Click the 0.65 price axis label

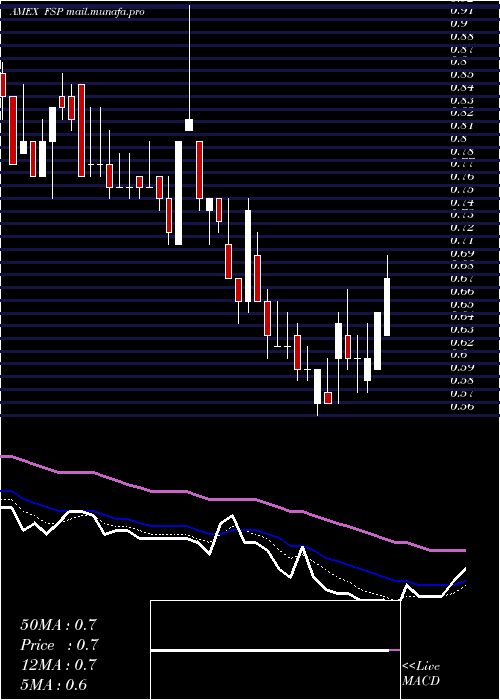pyautogui.click(x=462, y=304)
